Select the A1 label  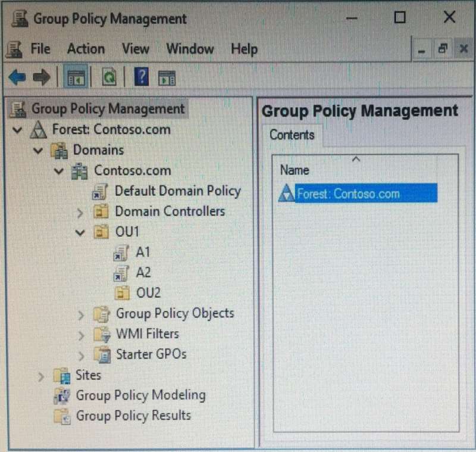143,253
